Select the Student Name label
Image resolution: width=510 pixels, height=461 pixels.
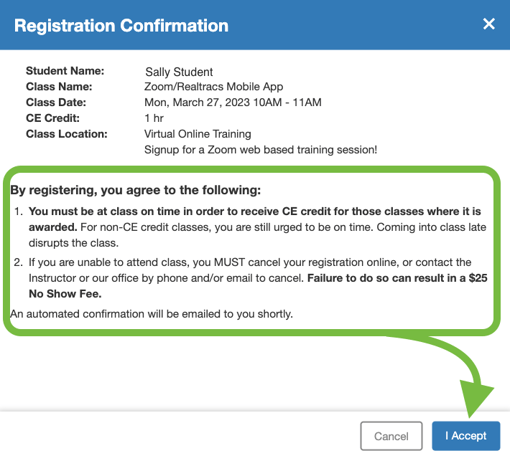point(65,71)
